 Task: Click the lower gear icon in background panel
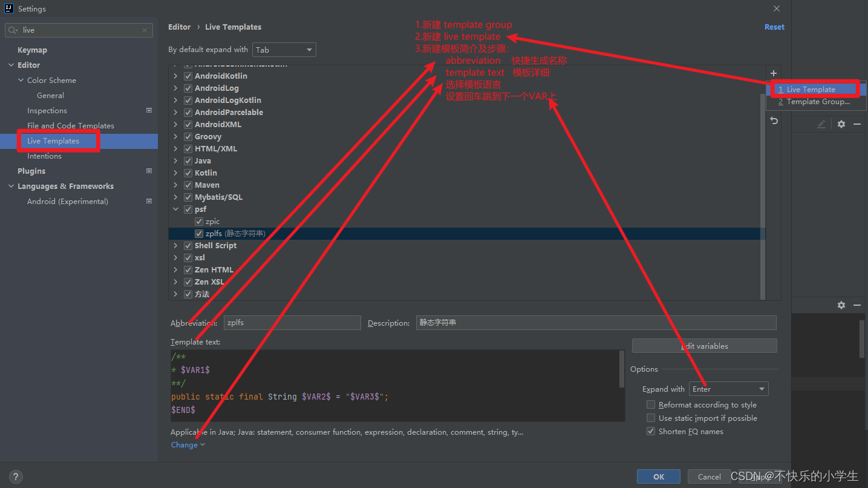[x=841, y=305]
